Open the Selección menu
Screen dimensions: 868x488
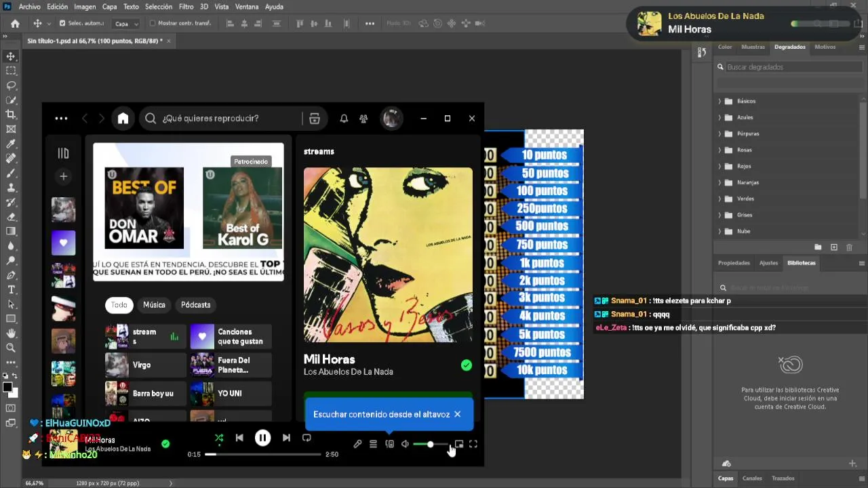click(159, 7)
